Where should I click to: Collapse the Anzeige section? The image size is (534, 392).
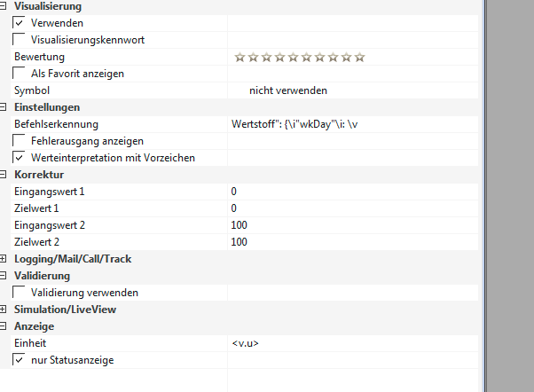pos(5,326)
